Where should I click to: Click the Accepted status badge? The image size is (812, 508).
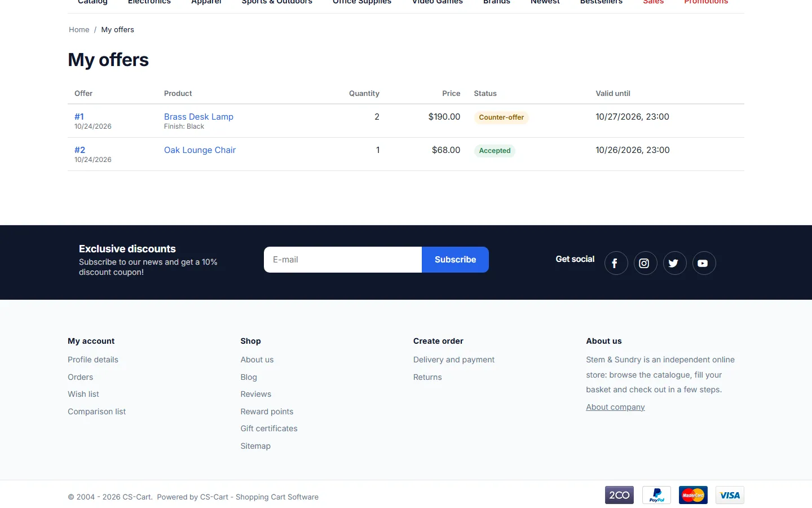click(495, 151)
